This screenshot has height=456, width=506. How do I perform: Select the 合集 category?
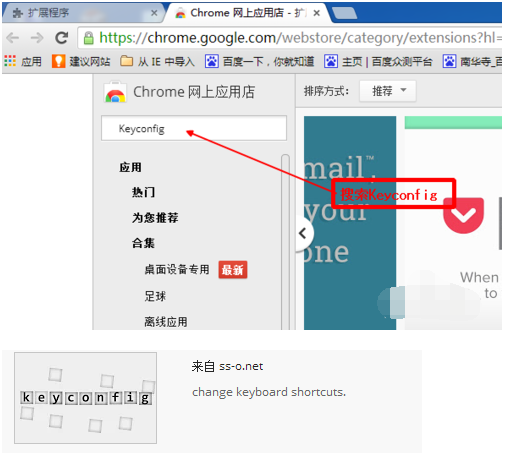(x=143, y=243)
